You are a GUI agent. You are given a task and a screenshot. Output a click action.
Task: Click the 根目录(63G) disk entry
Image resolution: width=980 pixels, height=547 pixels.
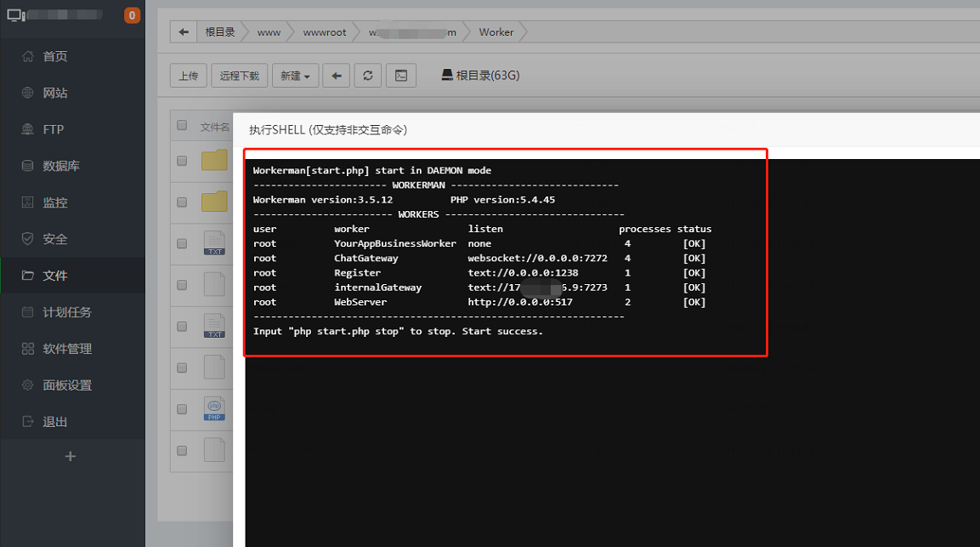pyautogui.click(x=480, y=75)
